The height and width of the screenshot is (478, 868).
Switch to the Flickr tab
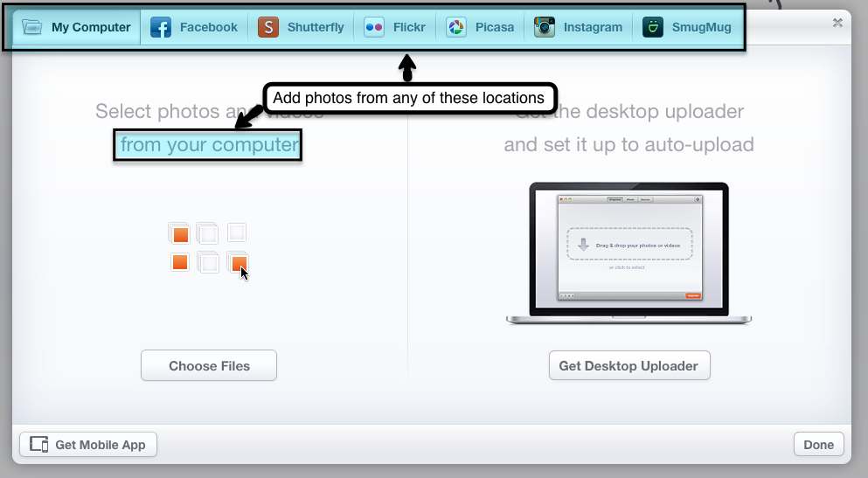click(x=395, y=27)
